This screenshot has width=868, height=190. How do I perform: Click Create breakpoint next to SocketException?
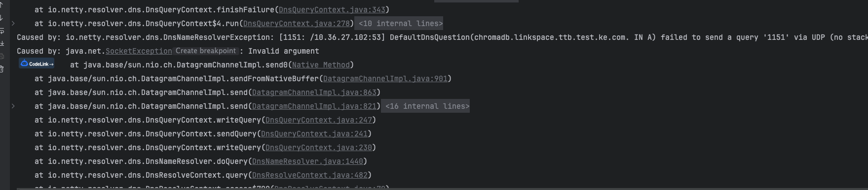coord(206,51)
